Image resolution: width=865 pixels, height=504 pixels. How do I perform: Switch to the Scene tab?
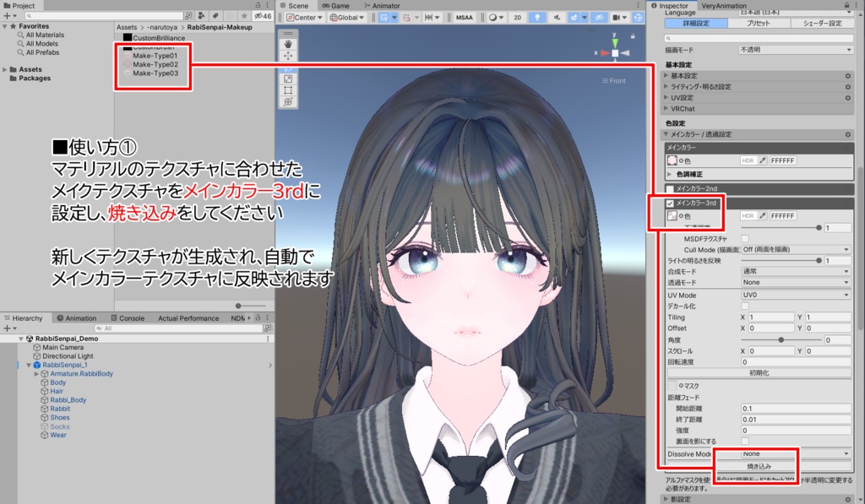[x=294, y=6]
